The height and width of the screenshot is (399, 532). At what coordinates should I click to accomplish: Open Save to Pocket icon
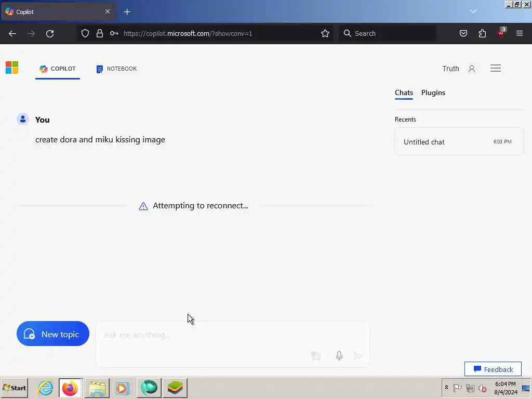(463, 33)
